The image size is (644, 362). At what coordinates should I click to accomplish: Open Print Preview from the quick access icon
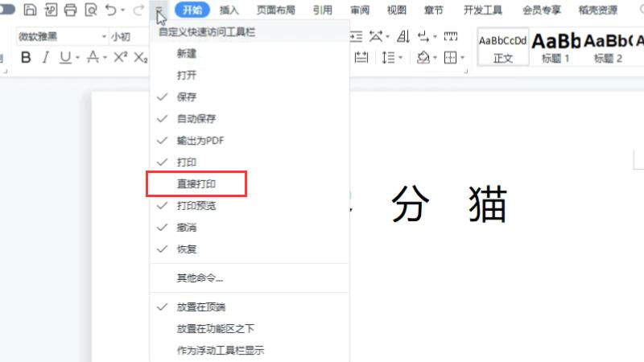pos(90,10)
